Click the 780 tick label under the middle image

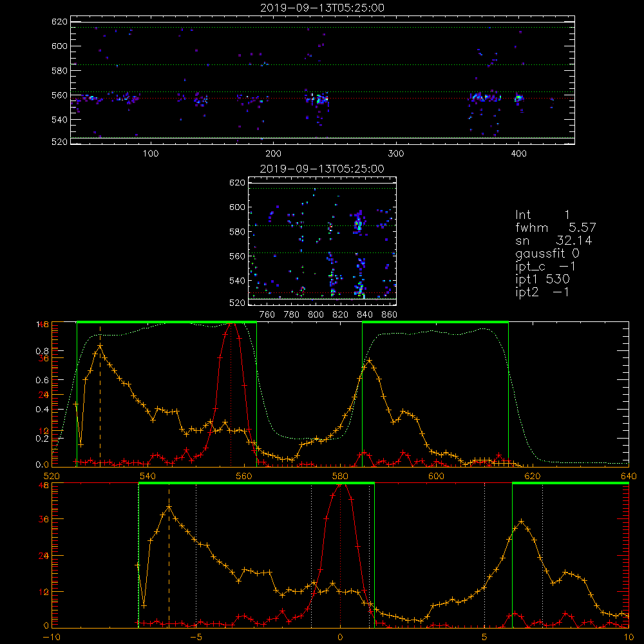click(292, 315)
